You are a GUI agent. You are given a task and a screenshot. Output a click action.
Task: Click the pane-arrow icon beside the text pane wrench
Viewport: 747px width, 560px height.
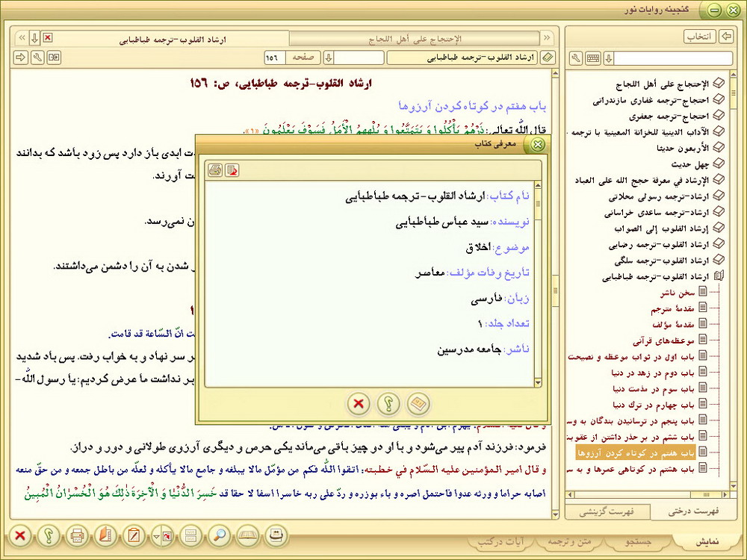(x=55, y=57)
